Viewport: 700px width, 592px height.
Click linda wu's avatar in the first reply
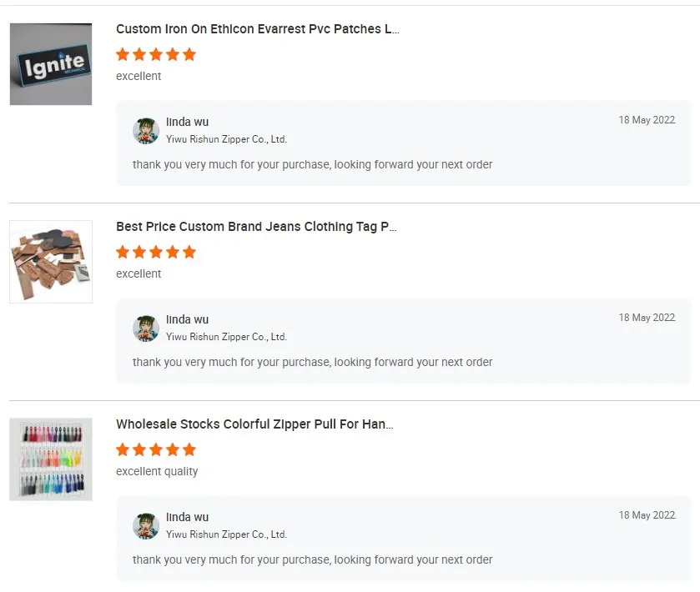click(146, 131)
